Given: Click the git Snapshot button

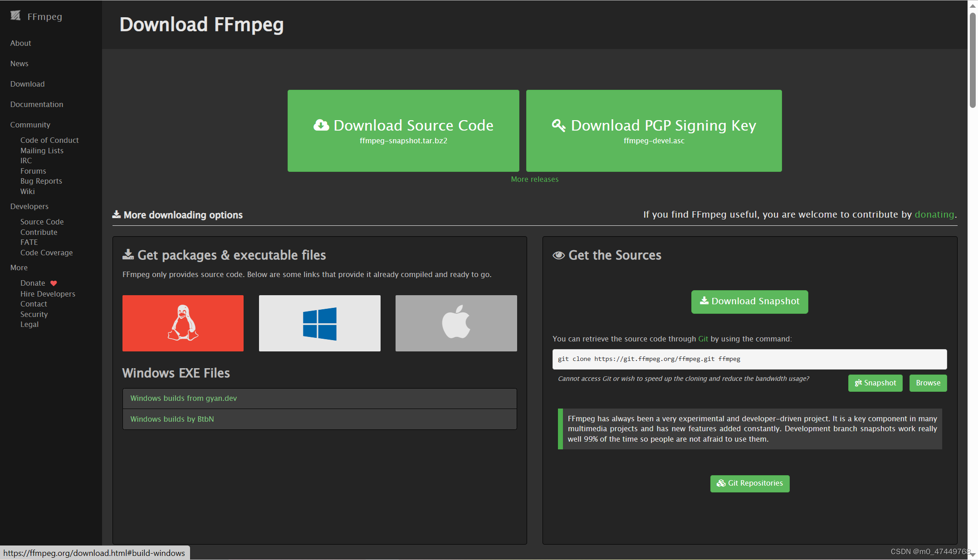Looking at the screenshot, I should pos(875,383).
